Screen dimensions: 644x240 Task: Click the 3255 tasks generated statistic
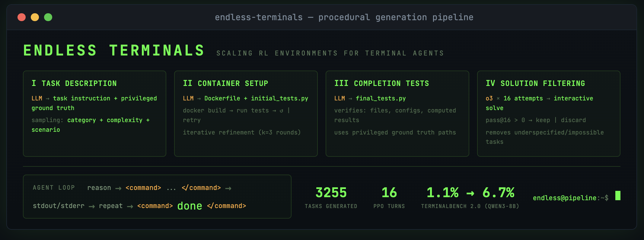331,193
